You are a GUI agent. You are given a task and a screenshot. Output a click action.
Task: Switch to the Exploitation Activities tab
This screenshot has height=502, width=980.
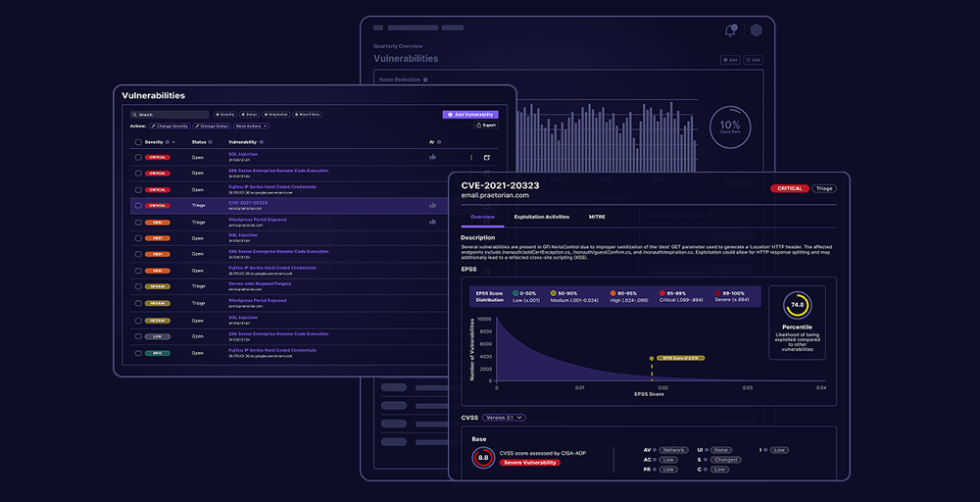(x=542, y=217)
